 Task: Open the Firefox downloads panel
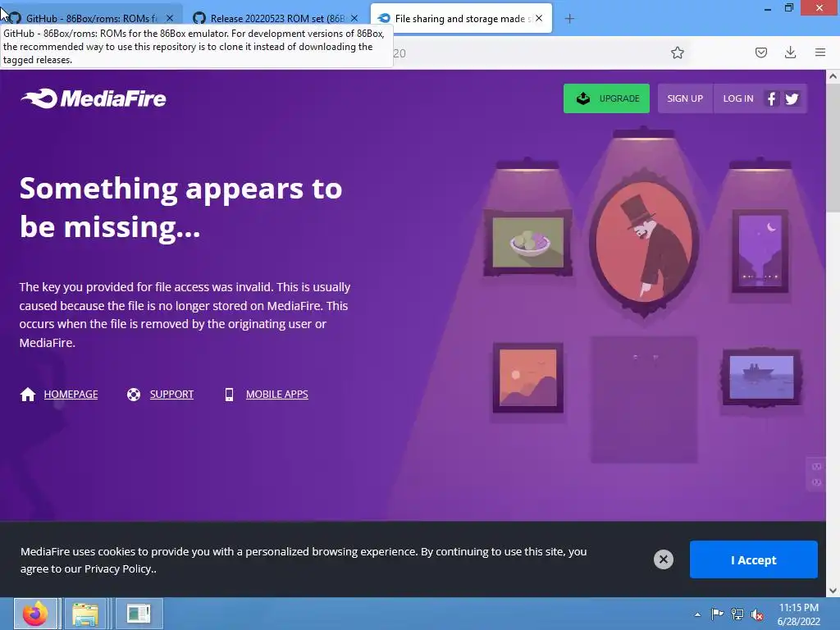(790, 52)
